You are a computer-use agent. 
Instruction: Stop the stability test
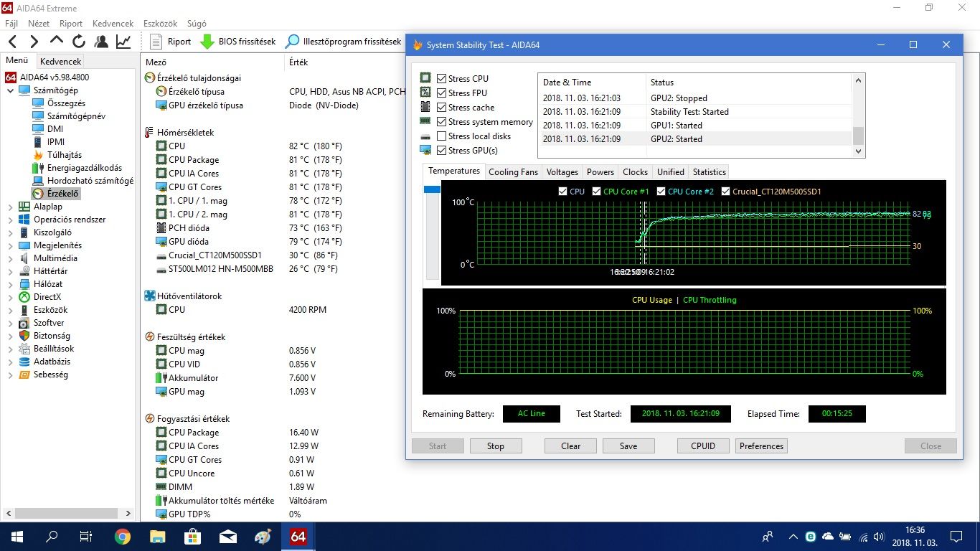[x=496, y=446]
